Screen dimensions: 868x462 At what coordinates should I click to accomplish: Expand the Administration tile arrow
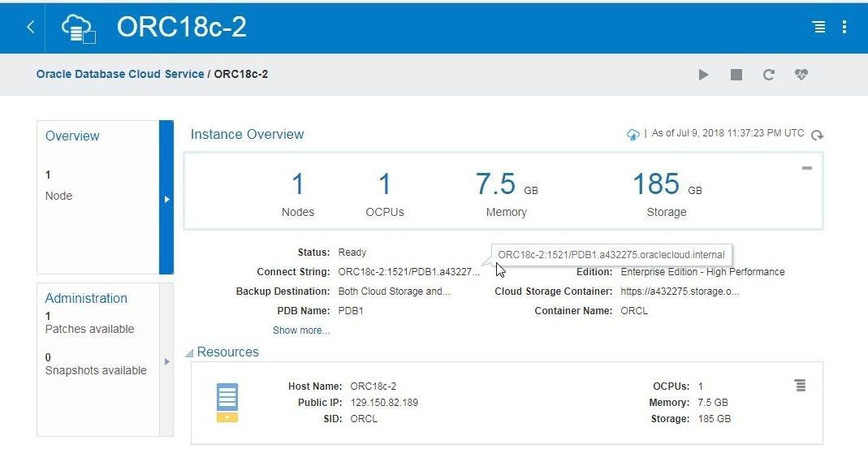[166, 361]
